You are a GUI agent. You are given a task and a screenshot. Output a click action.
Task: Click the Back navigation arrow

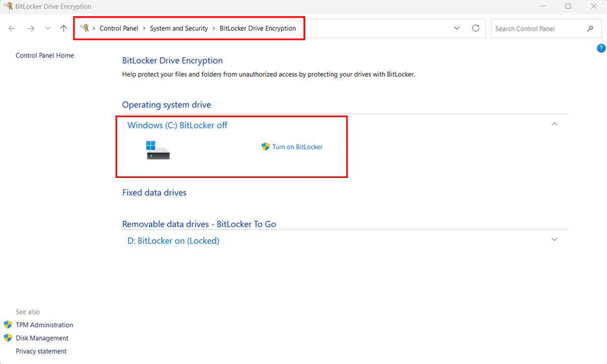coord(12,28)
